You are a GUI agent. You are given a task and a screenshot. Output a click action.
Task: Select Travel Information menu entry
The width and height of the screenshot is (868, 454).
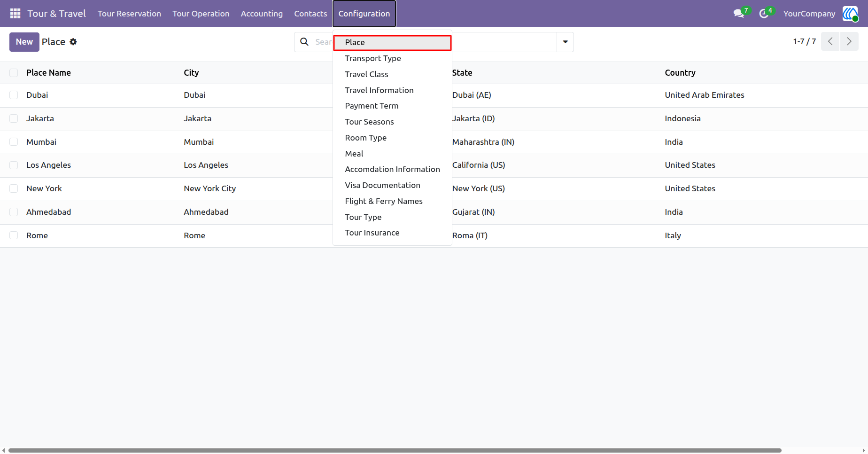[392, 90]
